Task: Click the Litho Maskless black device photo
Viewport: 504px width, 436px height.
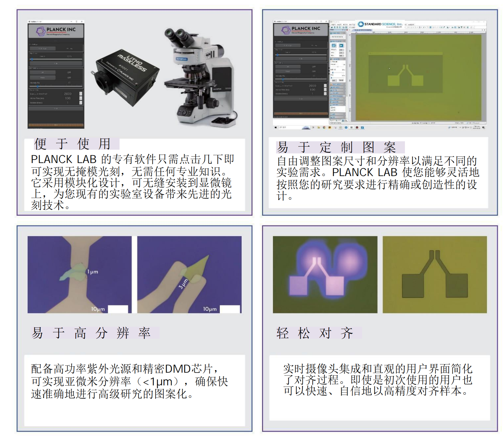Action: coord(125,78)
